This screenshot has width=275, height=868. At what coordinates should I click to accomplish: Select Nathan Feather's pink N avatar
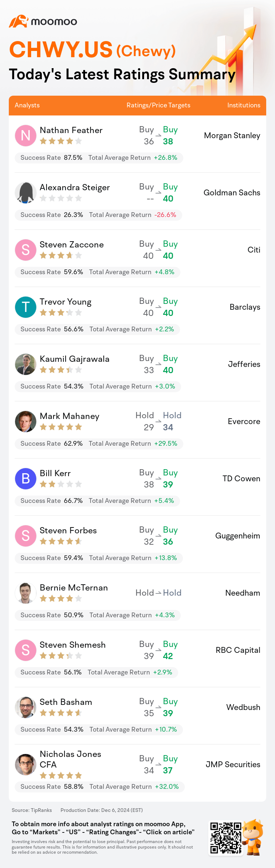26,136
